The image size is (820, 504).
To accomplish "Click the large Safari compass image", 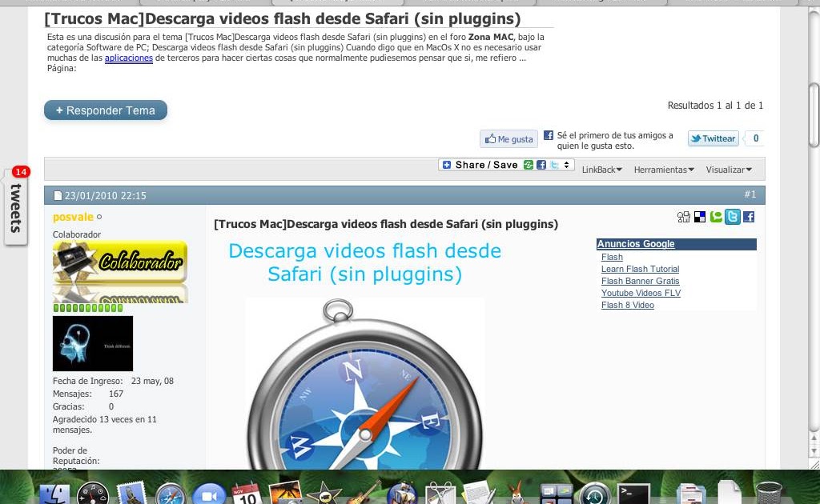I will [364, 384].
